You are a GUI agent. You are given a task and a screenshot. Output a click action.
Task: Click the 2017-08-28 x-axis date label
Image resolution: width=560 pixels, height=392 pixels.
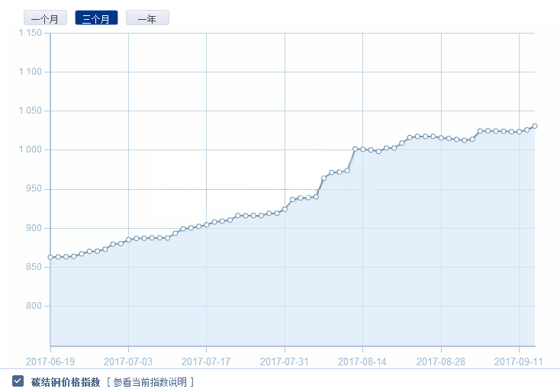click(441, 361)
